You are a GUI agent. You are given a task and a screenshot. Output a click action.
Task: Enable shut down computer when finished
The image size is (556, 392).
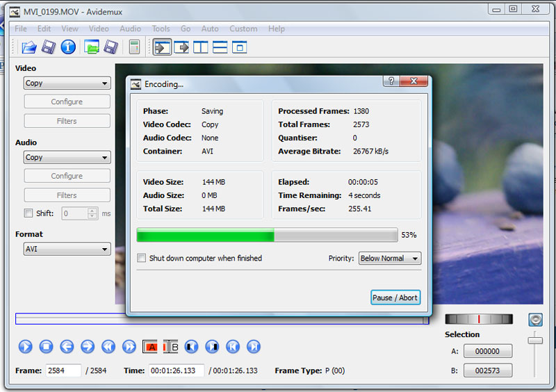pos(141,258)
